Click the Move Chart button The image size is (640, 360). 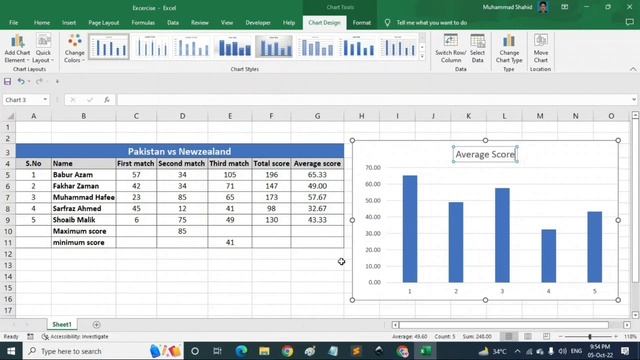click(540, 49)
